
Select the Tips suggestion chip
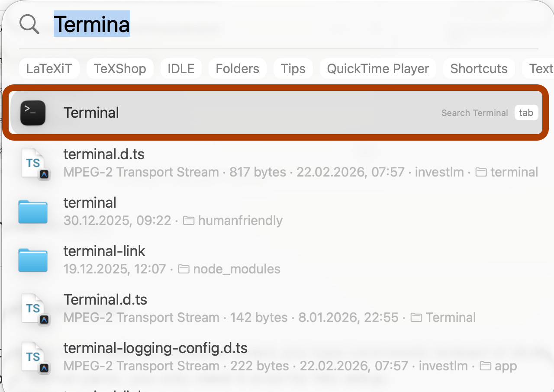tap(293, 68)
